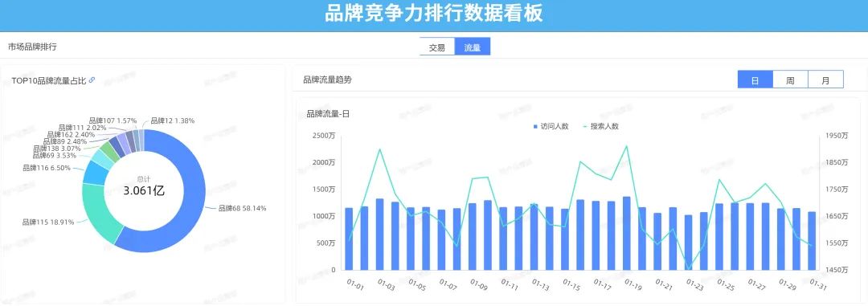Click the link icon beside TOP10品牌流量占比
868x306 pixels.
pos(92,80)
